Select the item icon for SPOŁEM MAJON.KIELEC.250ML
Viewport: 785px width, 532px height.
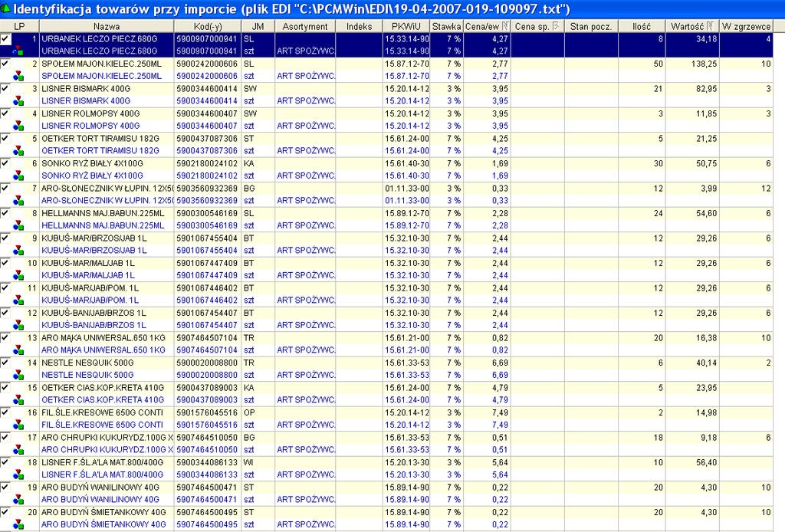pyautogui.click(x=18, y=76)
